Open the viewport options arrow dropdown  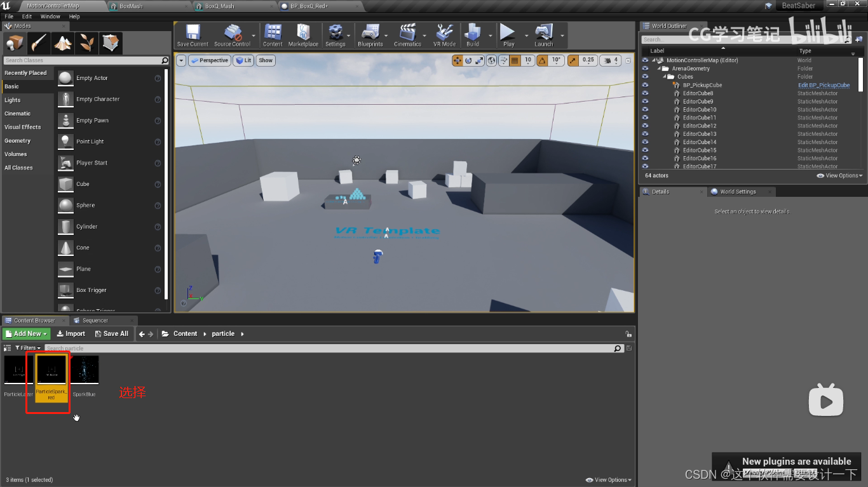(x=181, y=60)
